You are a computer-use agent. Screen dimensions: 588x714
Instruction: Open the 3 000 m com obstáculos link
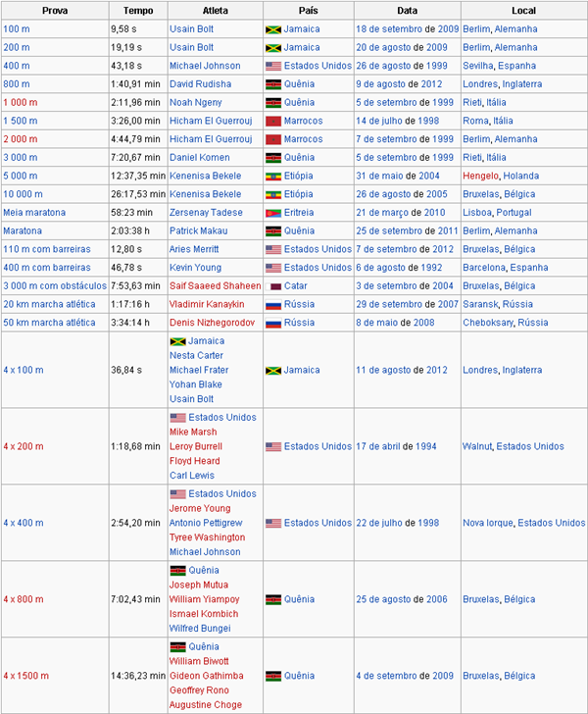[x=55, y=286]
